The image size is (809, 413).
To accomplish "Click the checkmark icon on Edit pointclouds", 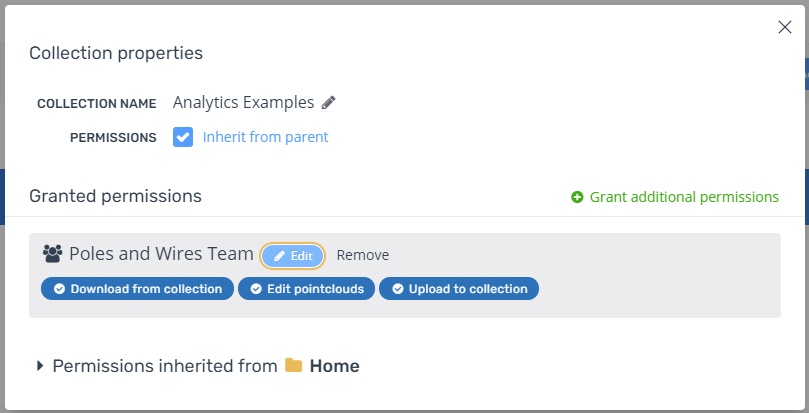I will pos(256,289).
